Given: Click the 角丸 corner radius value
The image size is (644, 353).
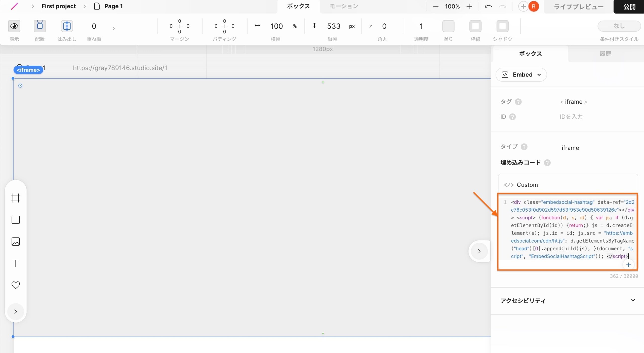Looking at the screenshot, I should [x=384, y=26].
